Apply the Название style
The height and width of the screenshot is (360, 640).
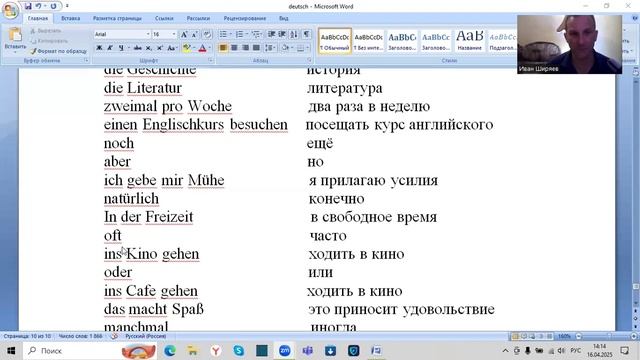coord(469,40)
